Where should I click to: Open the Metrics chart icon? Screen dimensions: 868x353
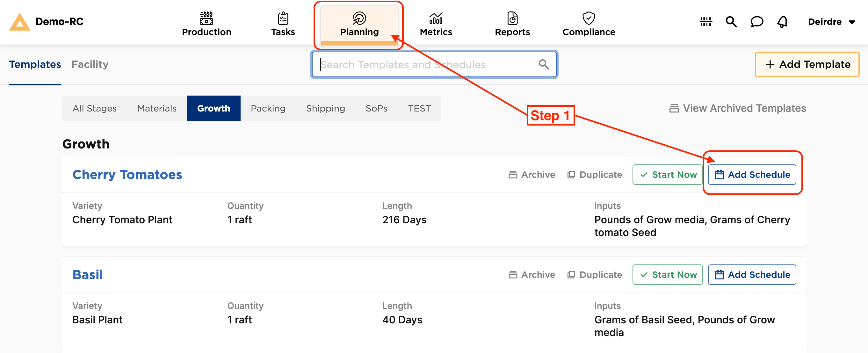click(436, 18)
